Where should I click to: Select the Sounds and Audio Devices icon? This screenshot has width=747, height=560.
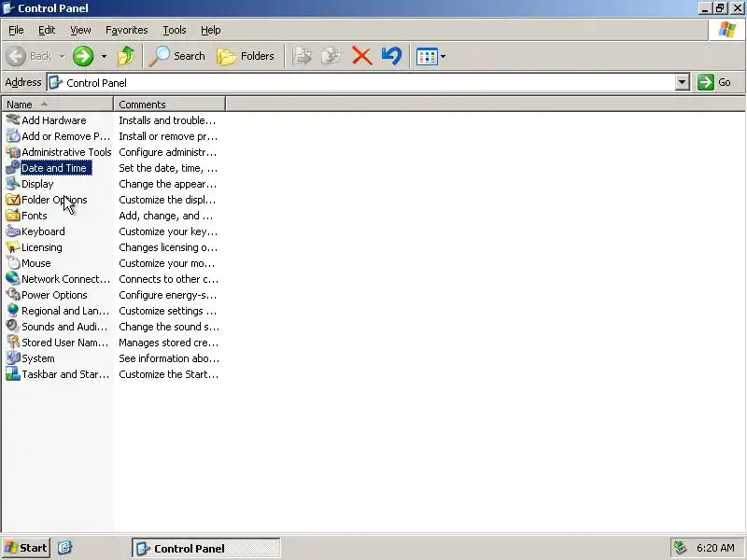[13, 327]
